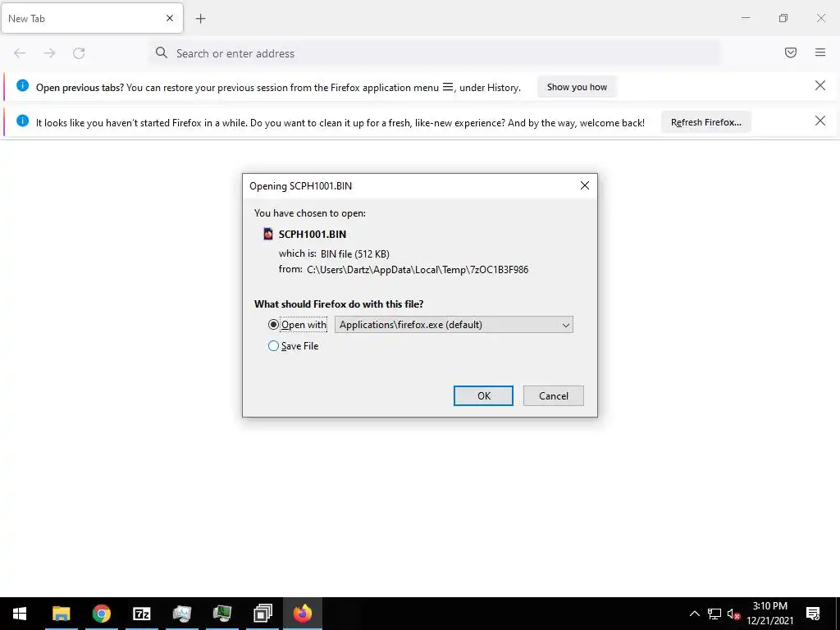Viewport: 840px width, 630px height.
Task: Reload the page with the refresh icon
Action: 79,53
